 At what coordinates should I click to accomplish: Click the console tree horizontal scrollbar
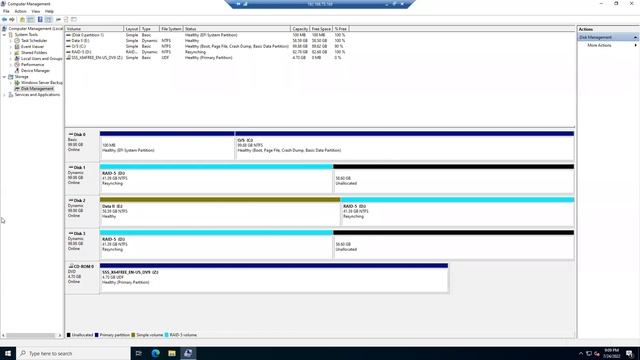32,336
